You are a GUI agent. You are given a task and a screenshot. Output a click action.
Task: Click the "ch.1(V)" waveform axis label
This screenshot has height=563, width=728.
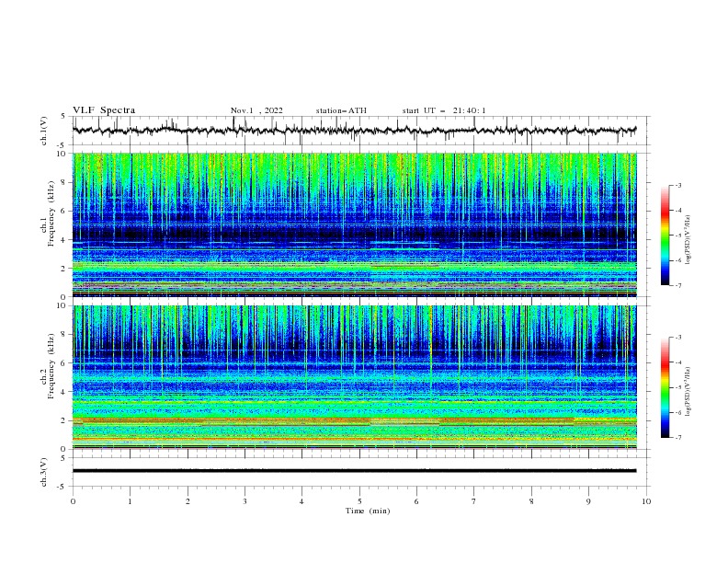tap(44, 131)
